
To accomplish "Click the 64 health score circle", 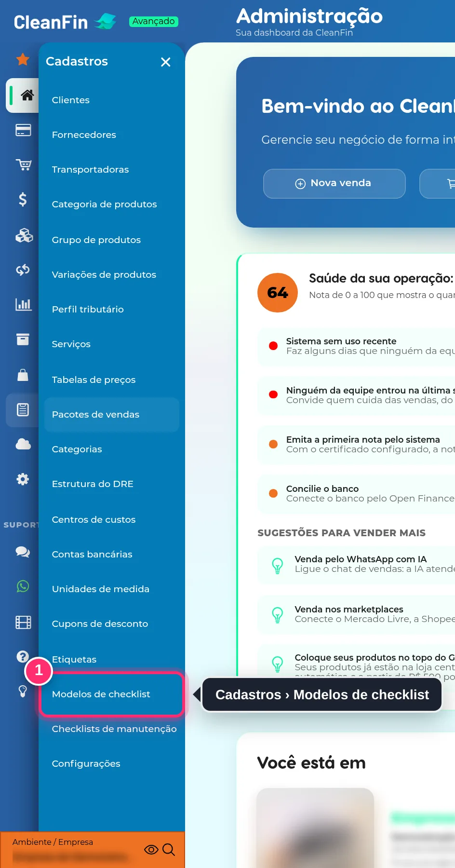I will (x=278, y=293).
